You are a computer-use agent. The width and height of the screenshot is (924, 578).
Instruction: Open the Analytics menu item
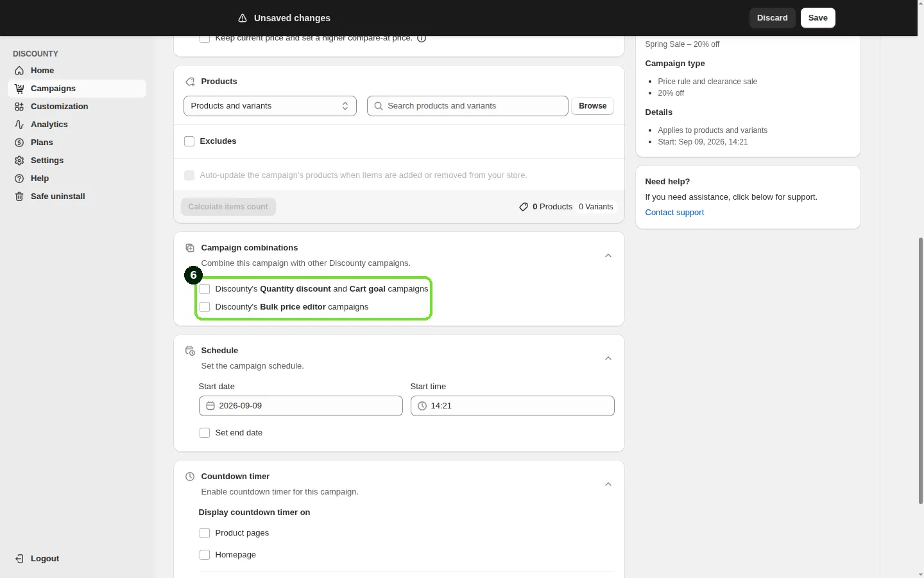(x=77, y=125)
